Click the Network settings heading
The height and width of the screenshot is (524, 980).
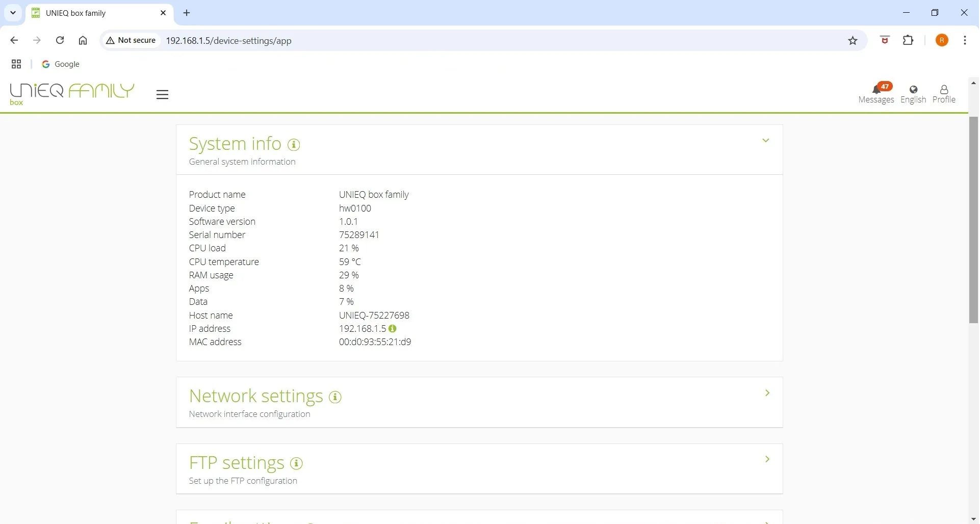[x=256, y=397]
